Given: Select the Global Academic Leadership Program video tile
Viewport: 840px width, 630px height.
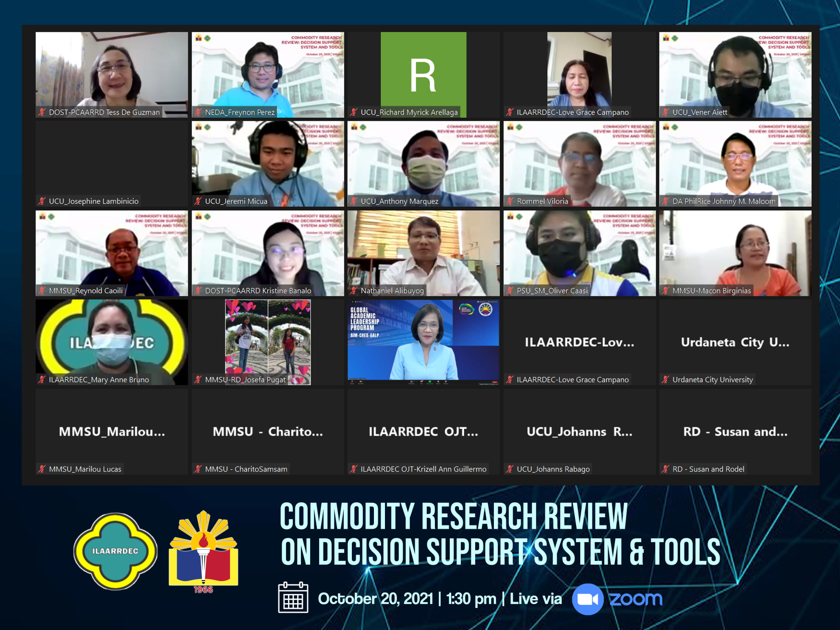Looking at the screenshot, I should pyautogui.click(x=423, y=341).
